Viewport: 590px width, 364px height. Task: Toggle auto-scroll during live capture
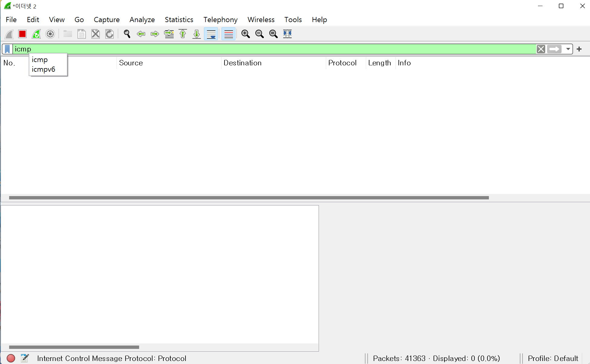click(211, 34)
